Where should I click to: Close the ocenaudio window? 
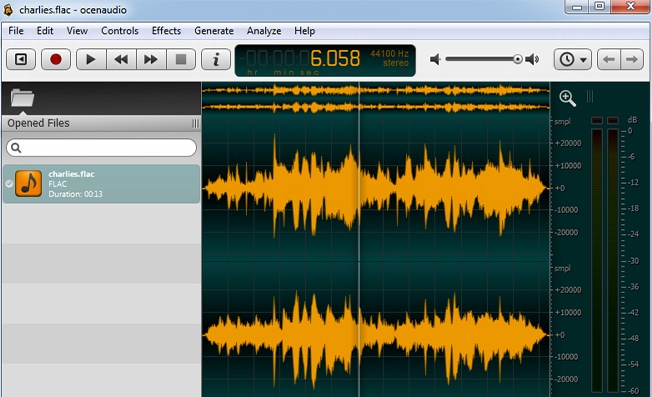tap(630, 7)
